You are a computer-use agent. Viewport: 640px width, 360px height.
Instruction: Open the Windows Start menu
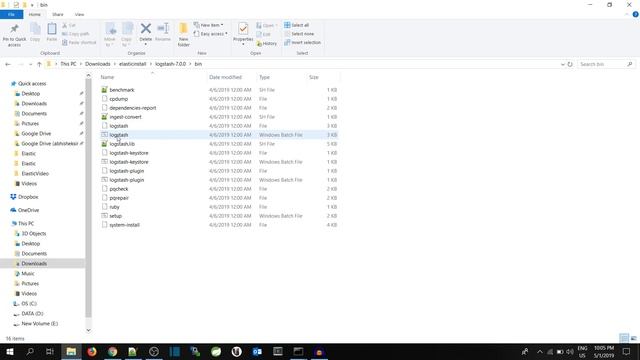click(x=9, y=351)
